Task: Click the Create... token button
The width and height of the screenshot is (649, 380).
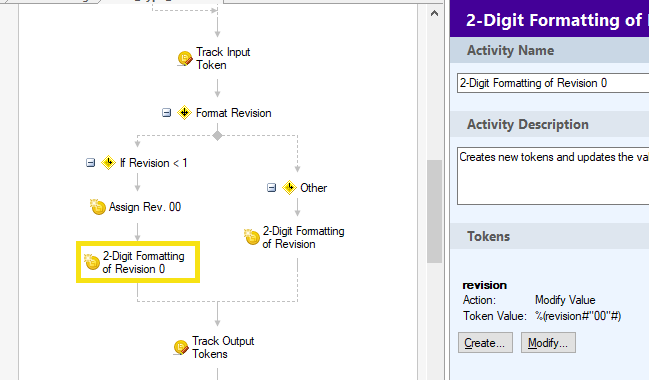Action: coord(485,343)
